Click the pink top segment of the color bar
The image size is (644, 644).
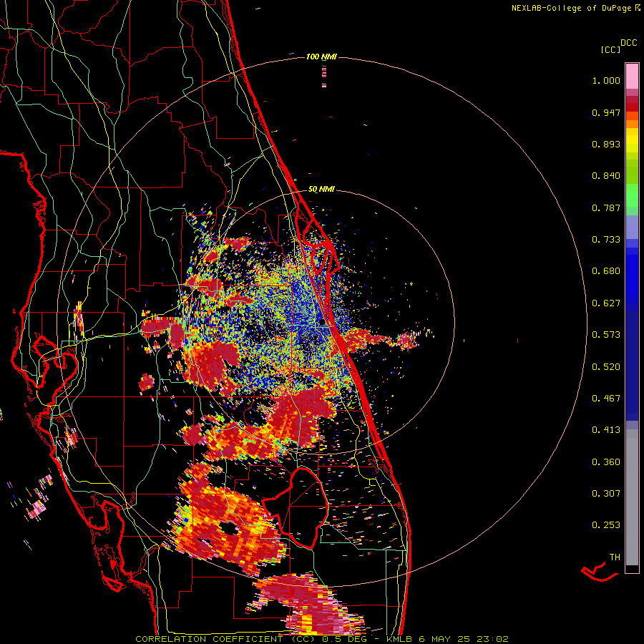point(632,77)
